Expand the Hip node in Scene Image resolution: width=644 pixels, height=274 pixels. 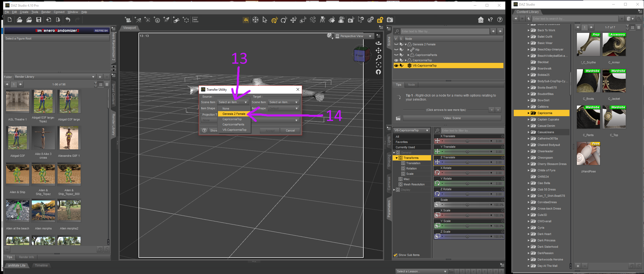pyautogui.click(x=408, y=50)
